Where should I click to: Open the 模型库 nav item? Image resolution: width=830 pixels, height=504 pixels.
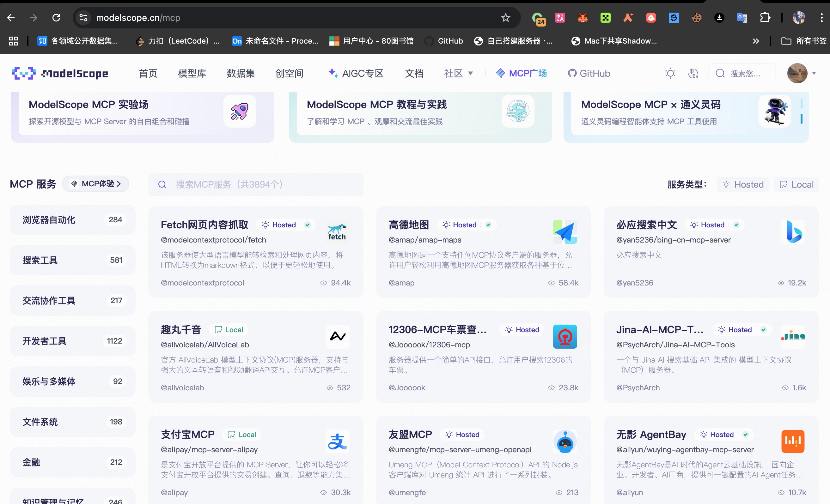(x=192, y=73)
